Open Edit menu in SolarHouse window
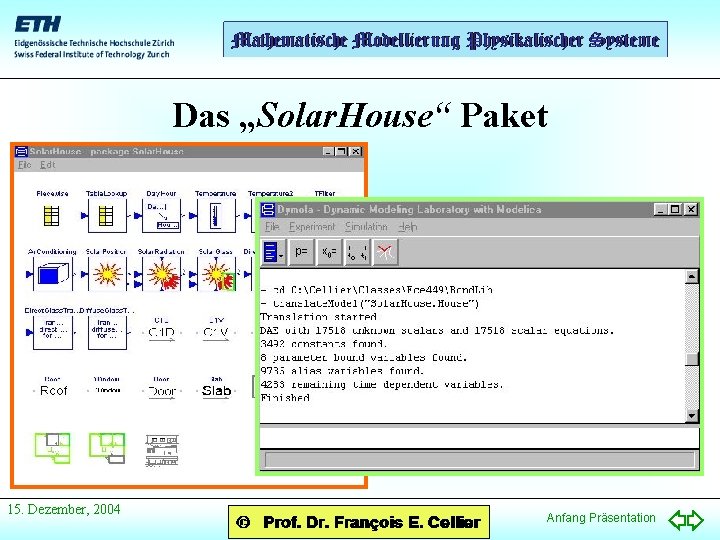Image resolution: width=720 pixels, height=540 pixels. [47, 165]
